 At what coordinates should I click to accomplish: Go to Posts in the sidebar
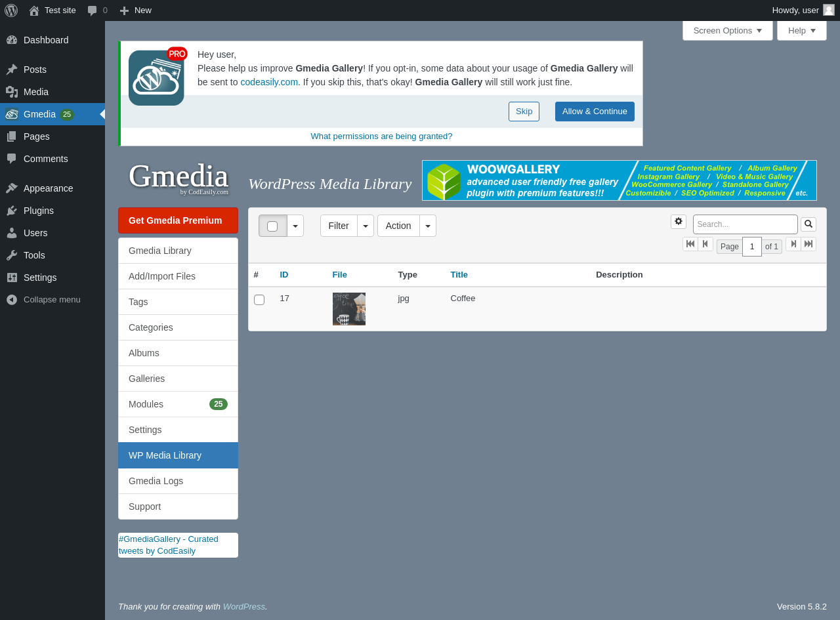pyautogui.click(x=52, y=70)
